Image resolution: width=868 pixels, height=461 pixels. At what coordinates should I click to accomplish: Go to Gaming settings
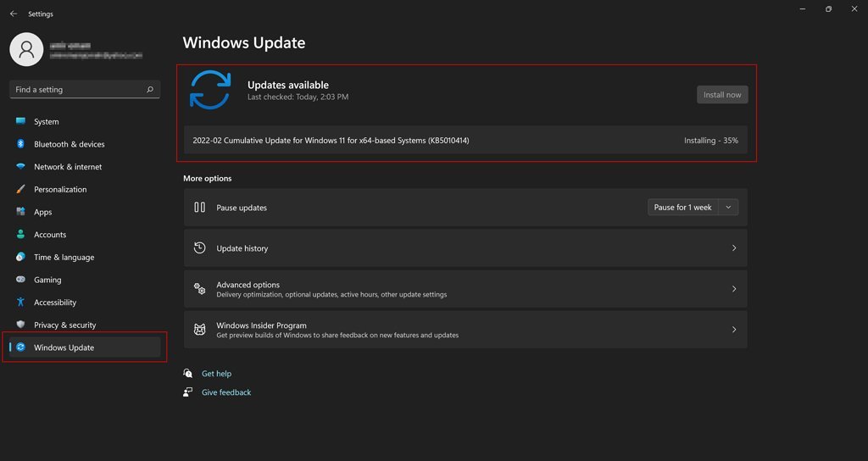pos(85,280)
